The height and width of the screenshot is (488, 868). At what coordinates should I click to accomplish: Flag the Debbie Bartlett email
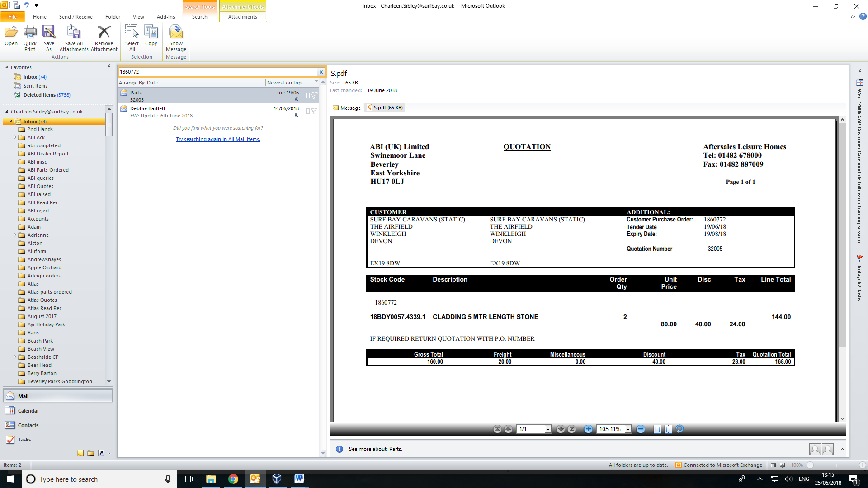click(314, 111)
